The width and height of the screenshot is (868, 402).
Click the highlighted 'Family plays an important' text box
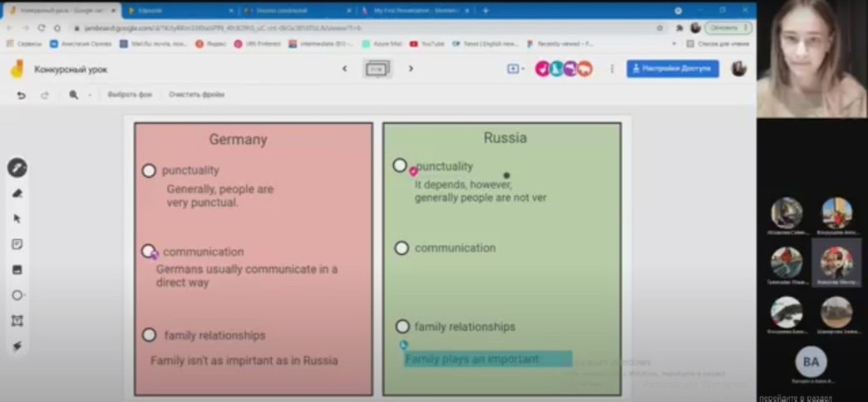[x=488, y=359]
